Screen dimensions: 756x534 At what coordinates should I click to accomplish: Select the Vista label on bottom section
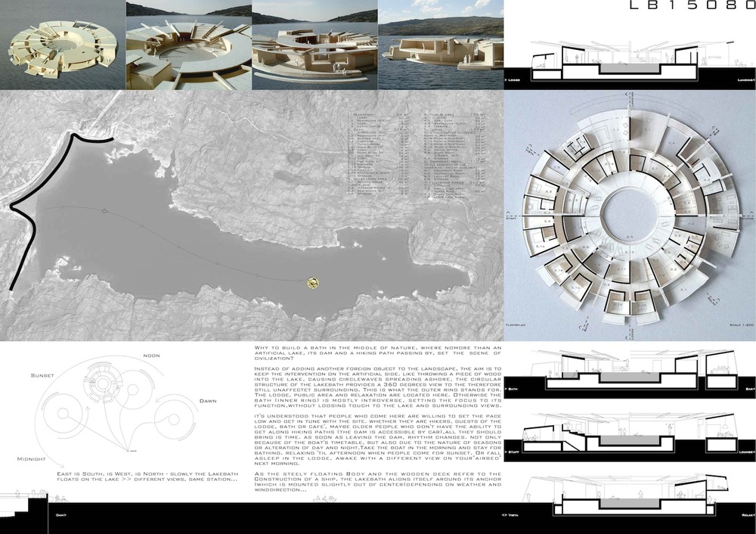coord(516,514)
